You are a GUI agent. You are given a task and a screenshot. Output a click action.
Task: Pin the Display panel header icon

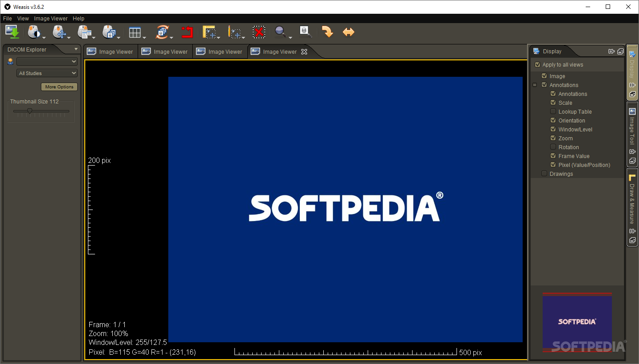611,51
